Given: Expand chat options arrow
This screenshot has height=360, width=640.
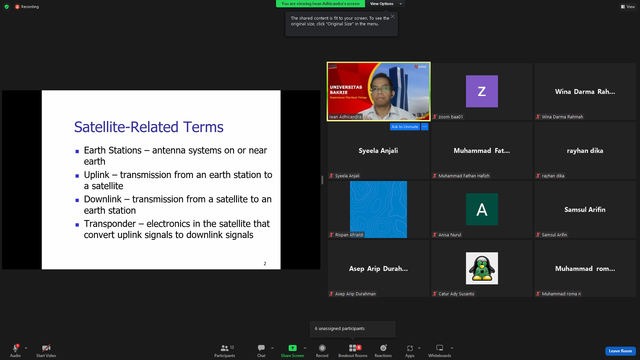Looking at the screenshot, I should click(x=272, y=348).
